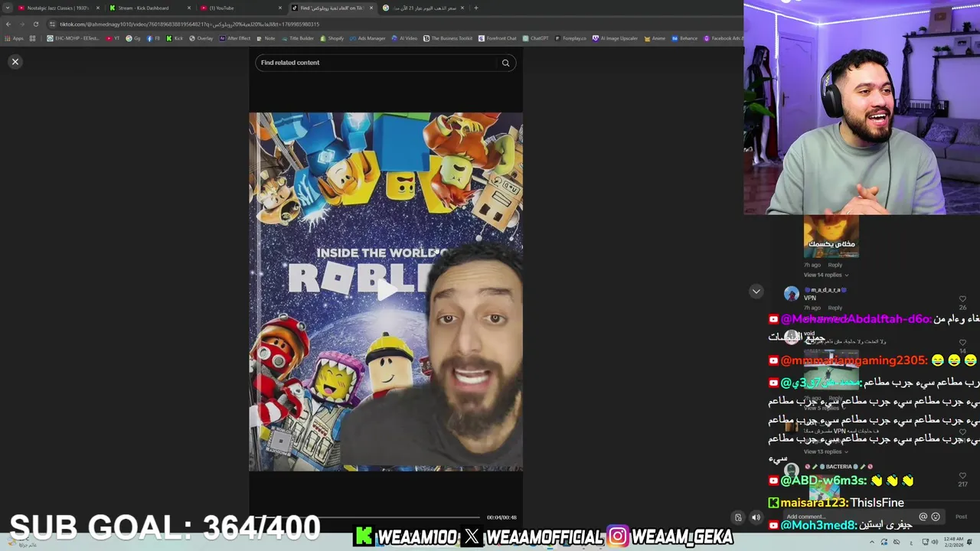Viewport: 980px width, 551px height.
Task: Open the Ads Manager bookmark
Action: 367,38
